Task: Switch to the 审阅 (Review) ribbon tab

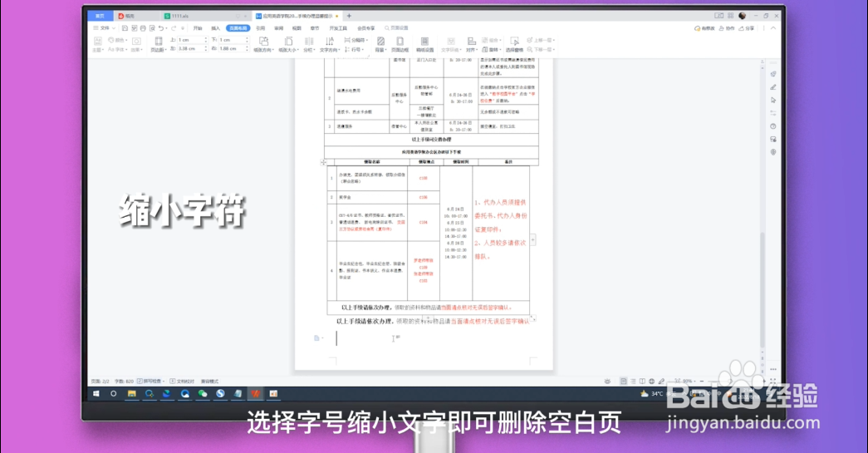Action: pos(278,28)
